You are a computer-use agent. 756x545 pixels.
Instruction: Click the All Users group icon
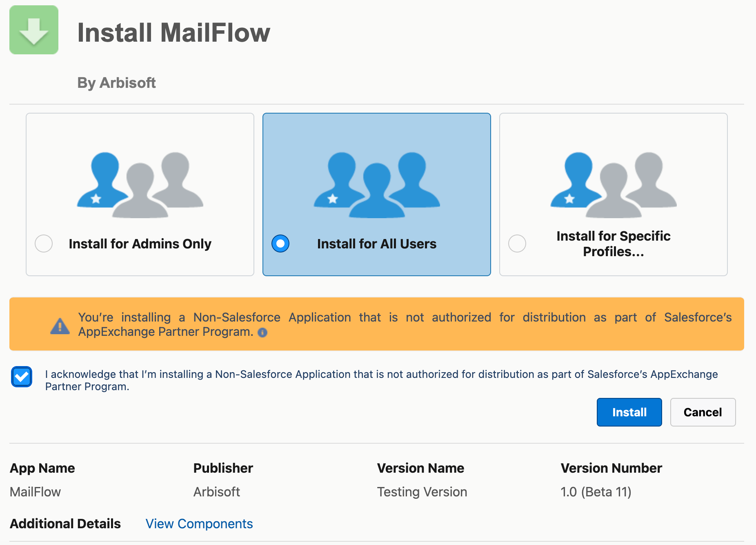[377, 185]
